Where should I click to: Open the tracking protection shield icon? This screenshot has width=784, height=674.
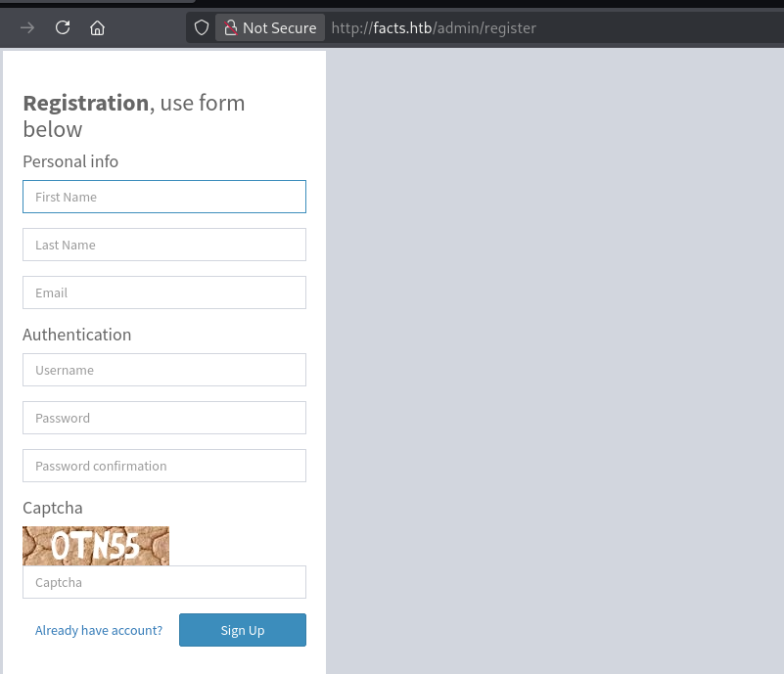[x=202, y=27]
